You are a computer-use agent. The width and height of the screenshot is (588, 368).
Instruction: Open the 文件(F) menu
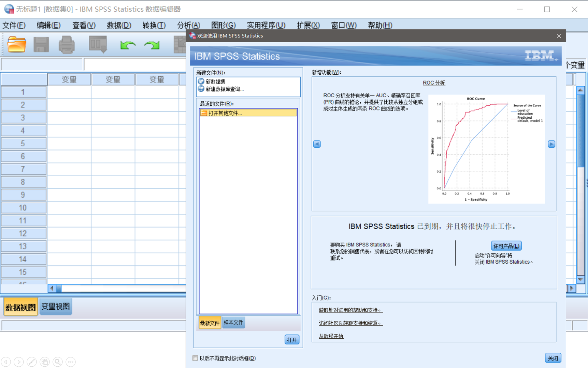(x=14, y=25)
